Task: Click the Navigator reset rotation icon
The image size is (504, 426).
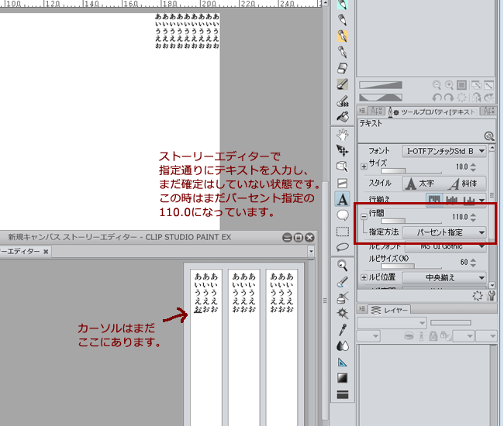Action: [x=461, y=98]
